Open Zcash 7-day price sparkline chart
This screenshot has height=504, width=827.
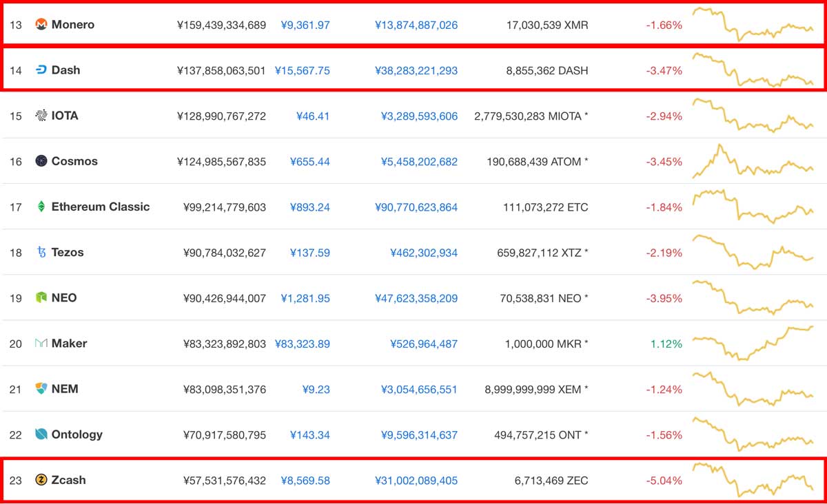pyautogui.click(x=753, y=480)
